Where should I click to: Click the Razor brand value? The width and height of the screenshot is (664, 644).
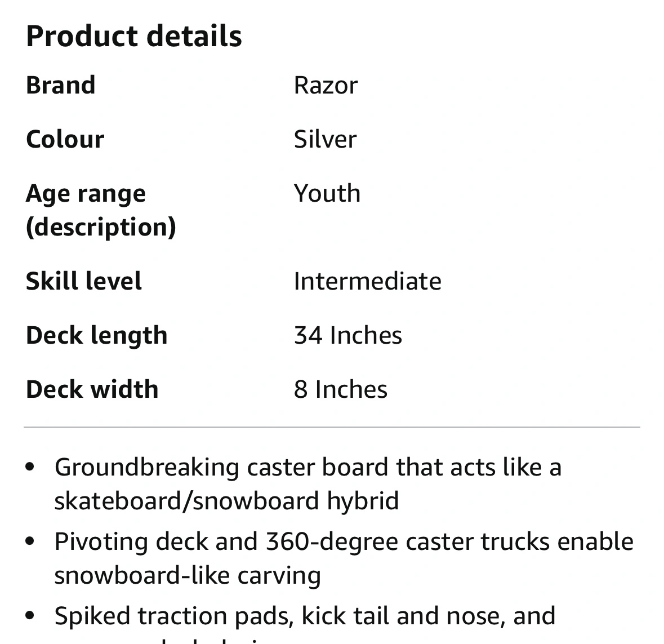pos(326,85)
